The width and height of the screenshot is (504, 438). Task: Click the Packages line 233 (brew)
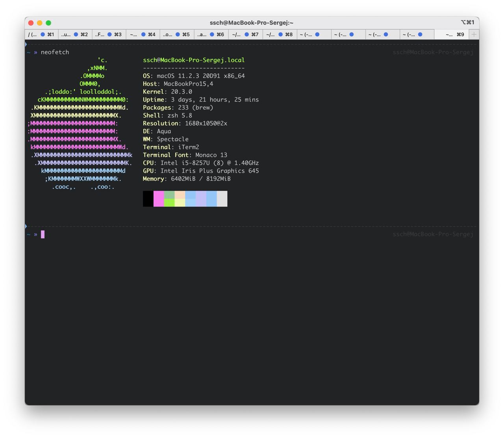(178, 108)
